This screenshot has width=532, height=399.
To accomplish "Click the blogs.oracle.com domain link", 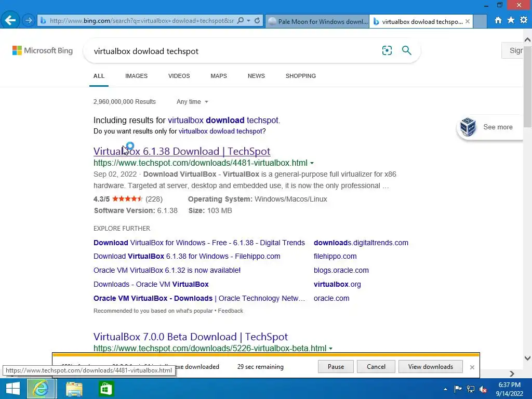I will [341, 270].
